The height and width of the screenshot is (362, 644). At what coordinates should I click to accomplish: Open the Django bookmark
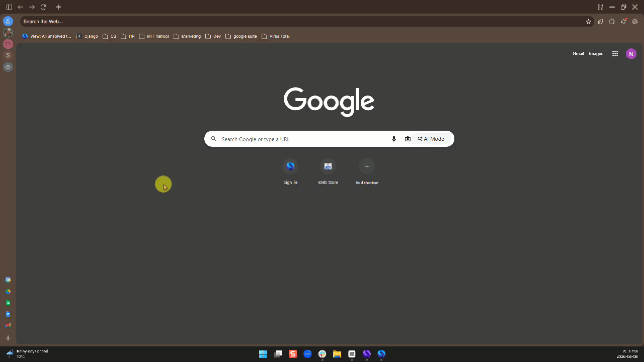coord(87,36)
